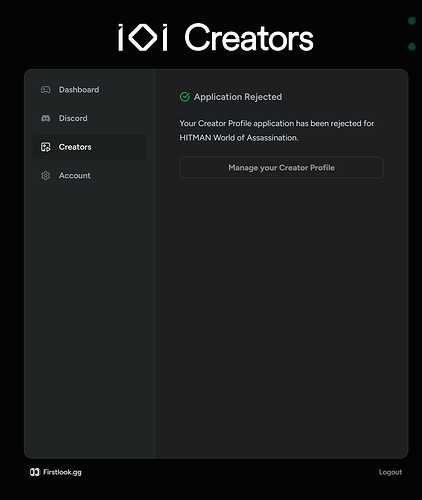Click the Creators image icon in sidebar
This screenshot has width=422, height=500.
pyautogui.click(x=46, y=147)
